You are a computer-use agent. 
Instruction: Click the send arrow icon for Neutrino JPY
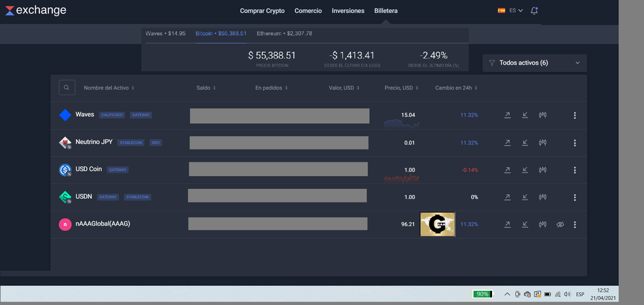click(x=507, y=143)
